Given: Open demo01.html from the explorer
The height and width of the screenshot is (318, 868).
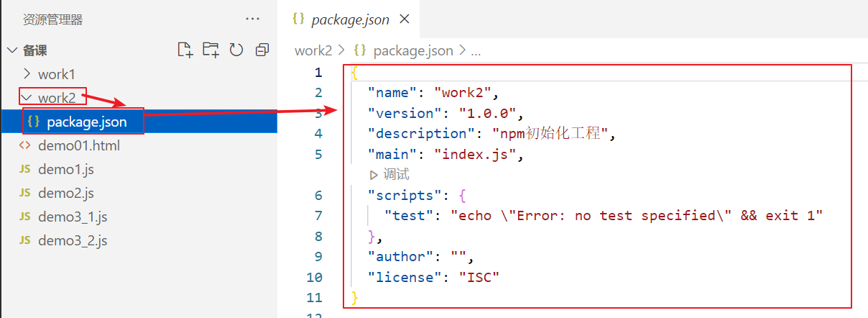Looking at the screenshot, I should tap(79, 145).
